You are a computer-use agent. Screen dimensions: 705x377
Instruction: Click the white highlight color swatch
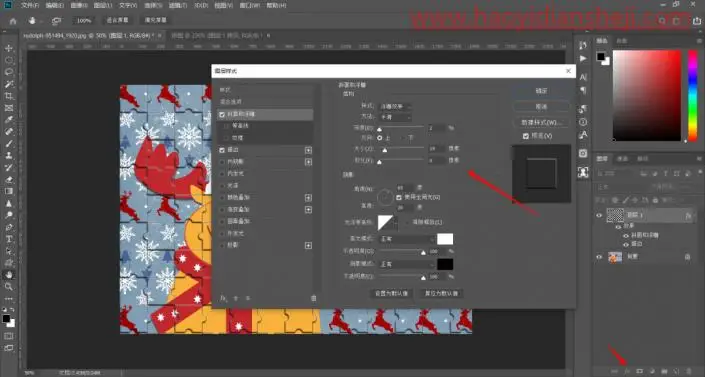[x=445, y=239]
